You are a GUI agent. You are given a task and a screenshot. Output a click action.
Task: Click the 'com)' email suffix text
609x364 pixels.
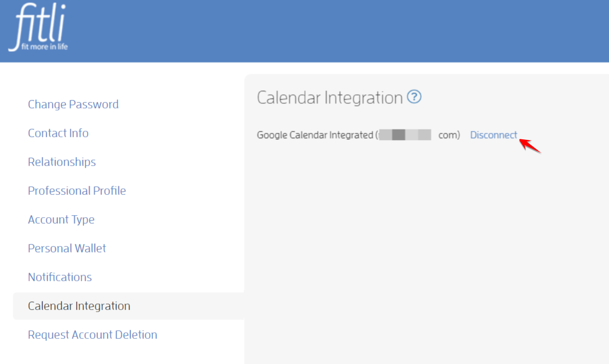(449, 135)
